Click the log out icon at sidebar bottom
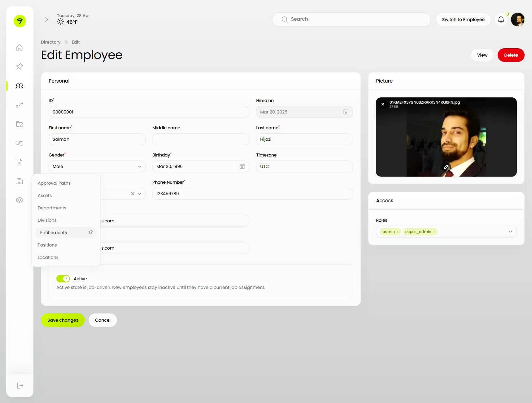This screenshot has height=403, width=532. tap(20, 385)
